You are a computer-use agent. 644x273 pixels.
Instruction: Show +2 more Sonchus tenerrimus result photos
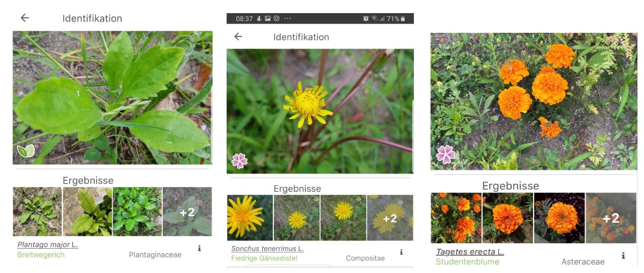tap(390, 218)
